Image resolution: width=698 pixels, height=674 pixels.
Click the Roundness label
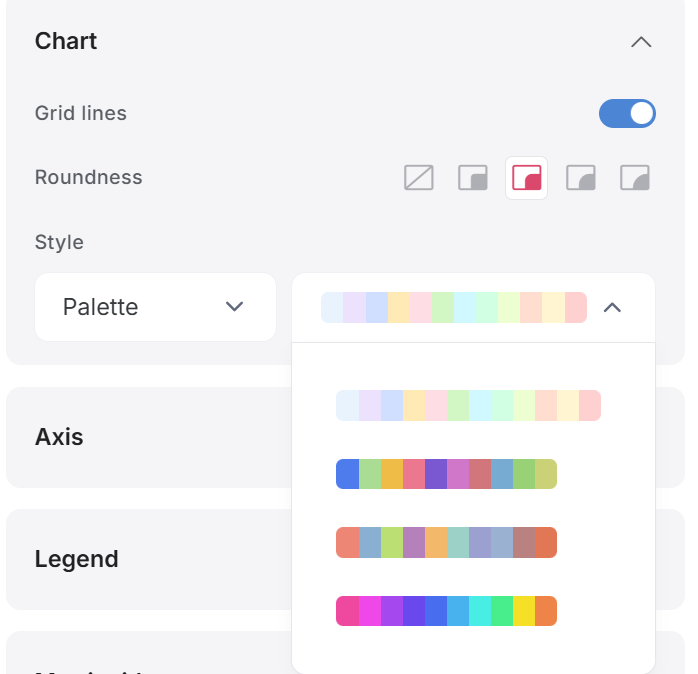(x=89, y=177)
